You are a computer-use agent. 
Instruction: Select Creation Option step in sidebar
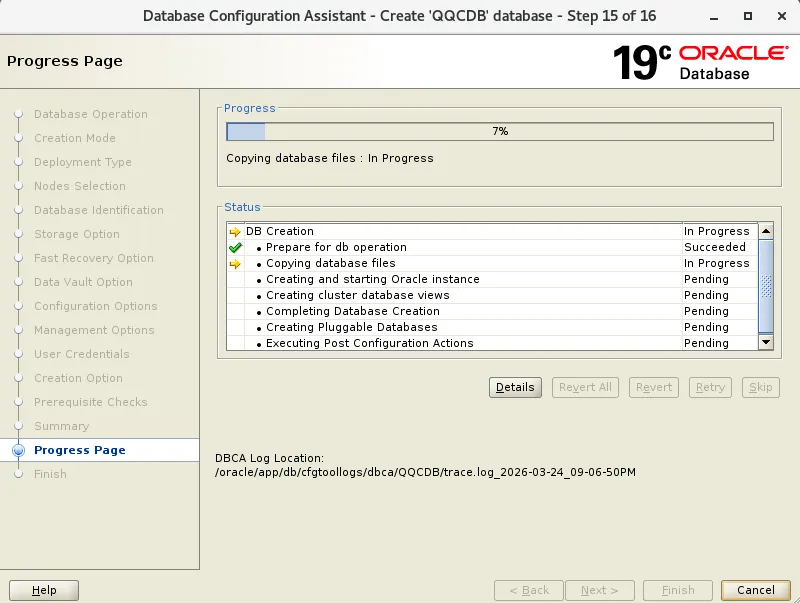(x=78, y=378)
